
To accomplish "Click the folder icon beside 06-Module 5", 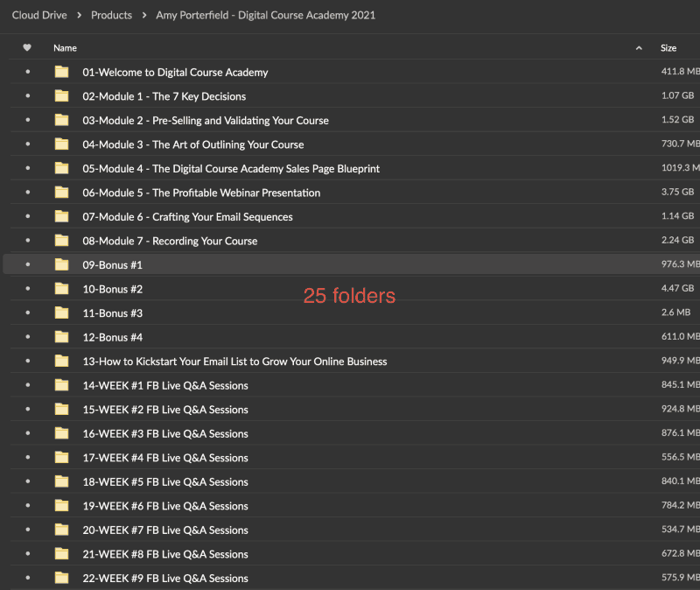I will coord(61,193).
